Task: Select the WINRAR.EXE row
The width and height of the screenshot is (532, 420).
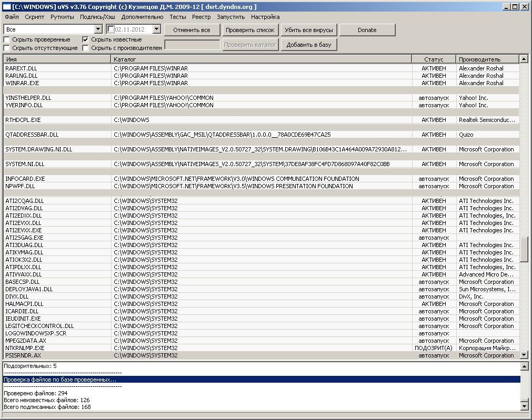Action: coord(261,83)
